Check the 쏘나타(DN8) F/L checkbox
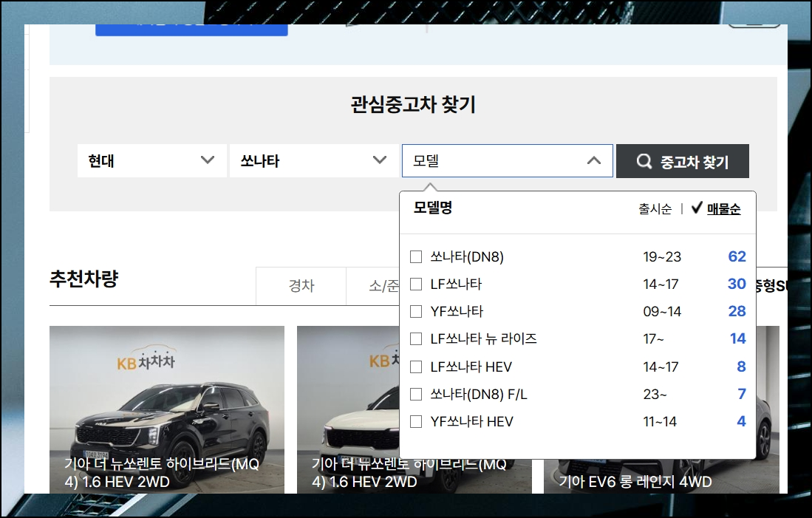Viewport: 812px width, 518px height. coord(416,394)
